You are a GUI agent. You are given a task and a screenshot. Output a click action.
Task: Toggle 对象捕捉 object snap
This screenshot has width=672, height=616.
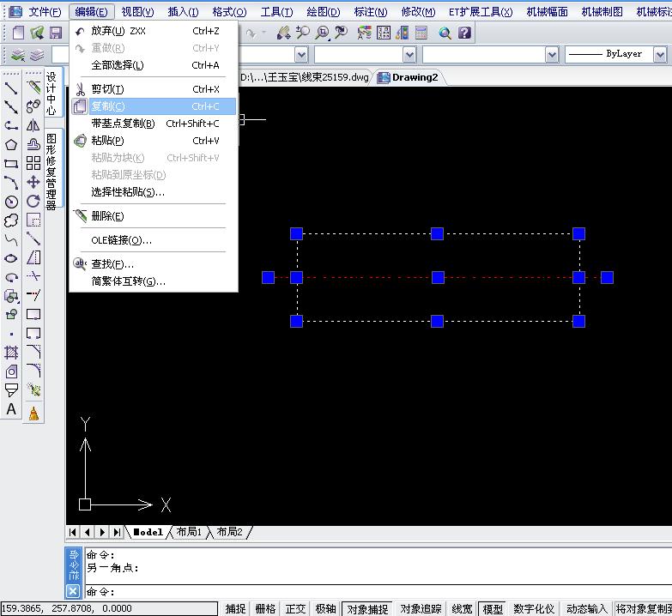pyautogui.click(x=367, y=609)
